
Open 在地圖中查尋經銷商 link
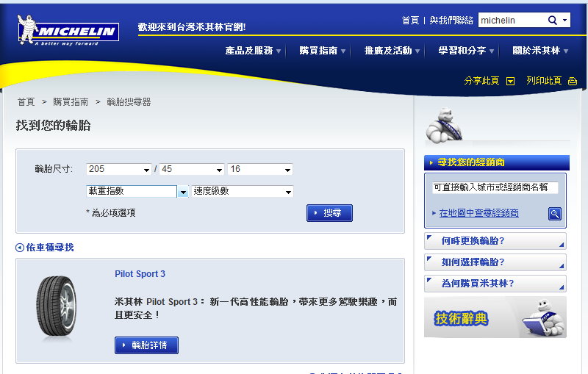pos(479,213)
